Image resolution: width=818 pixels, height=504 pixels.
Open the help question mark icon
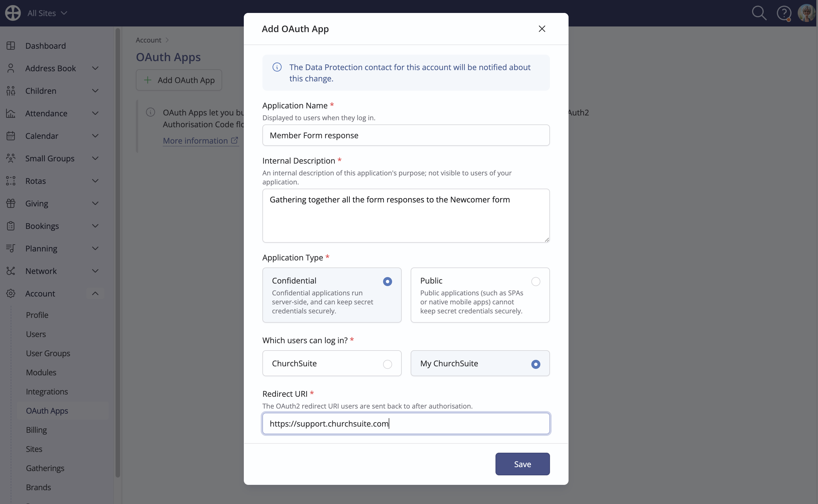coord(784,13)
